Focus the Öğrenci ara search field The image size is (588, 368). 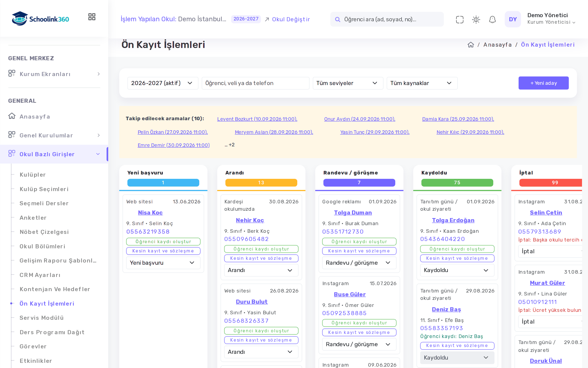coord(387,19)
